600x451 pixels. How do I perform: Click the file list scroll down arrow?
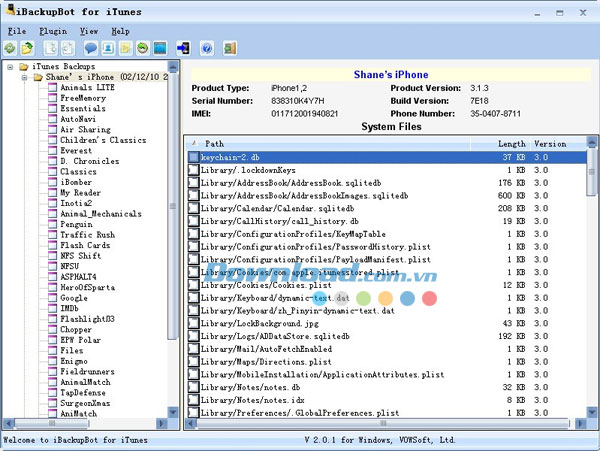tap(592, 412)
